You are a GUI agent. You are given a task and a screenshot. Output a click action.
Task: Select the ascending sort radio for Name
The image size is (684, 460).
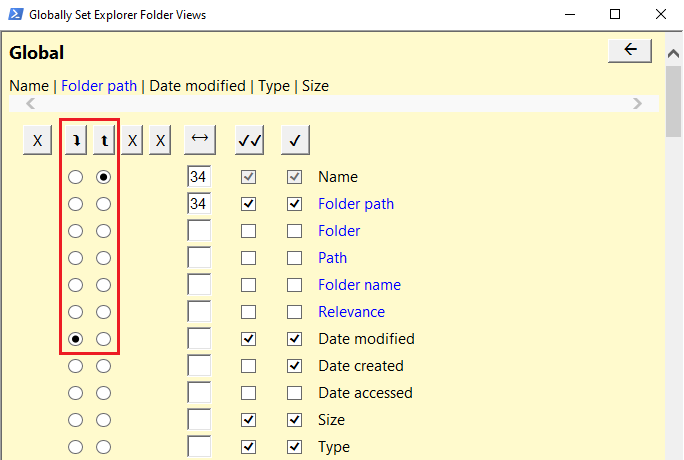(75, 177)
